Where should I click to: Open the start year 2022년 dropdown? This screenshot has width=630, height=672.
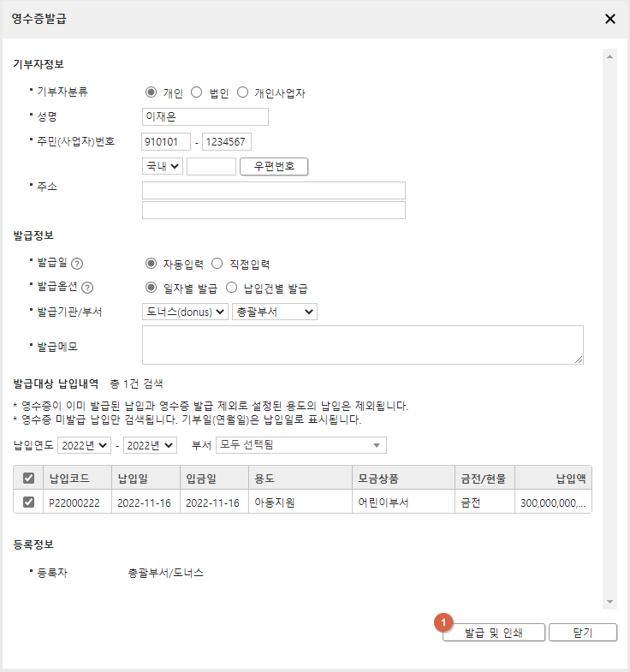(x=84, y=445)
